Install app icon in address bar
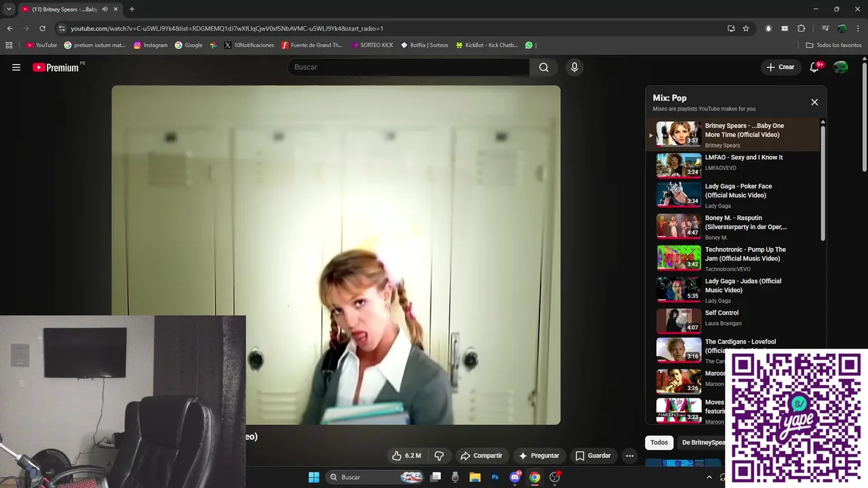The height and width of the screenshot is (488, 868). point(731,28)
